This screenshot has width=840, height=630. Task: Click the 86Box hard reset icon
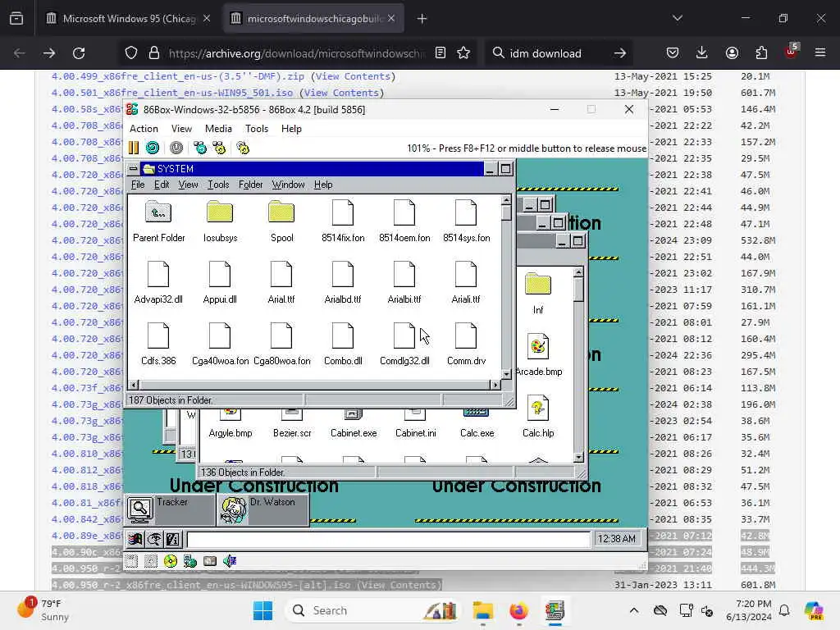(153, 148)
